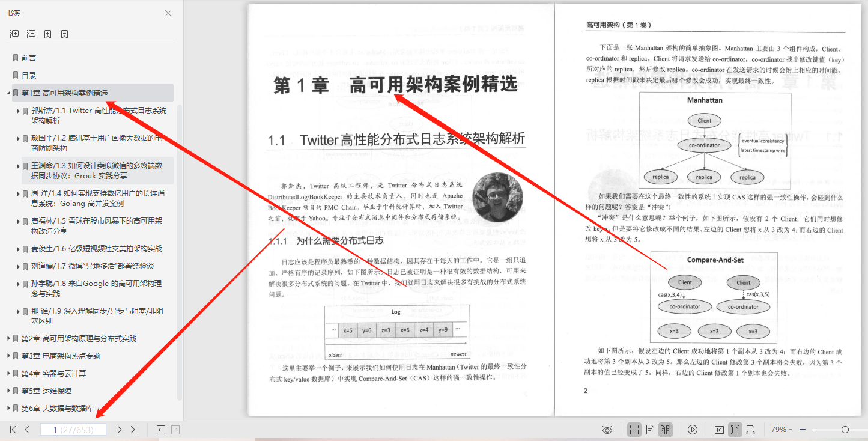The width and height of the screenshot is (868, 441).
Task: Jump to the last page
Action: point(134,430)
